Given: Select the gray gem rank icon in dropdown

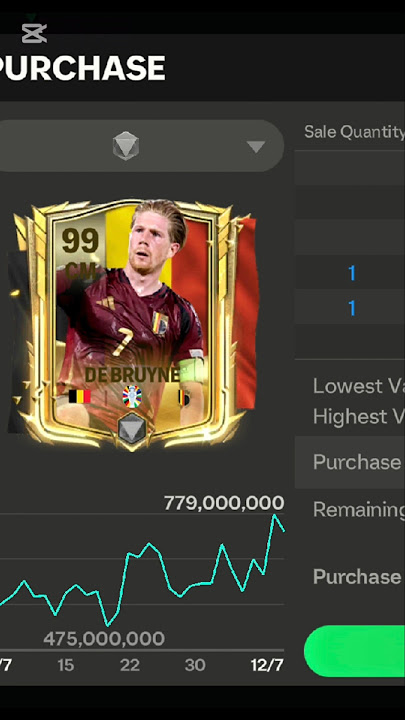Looking at the screenshot, I should 126,146.
